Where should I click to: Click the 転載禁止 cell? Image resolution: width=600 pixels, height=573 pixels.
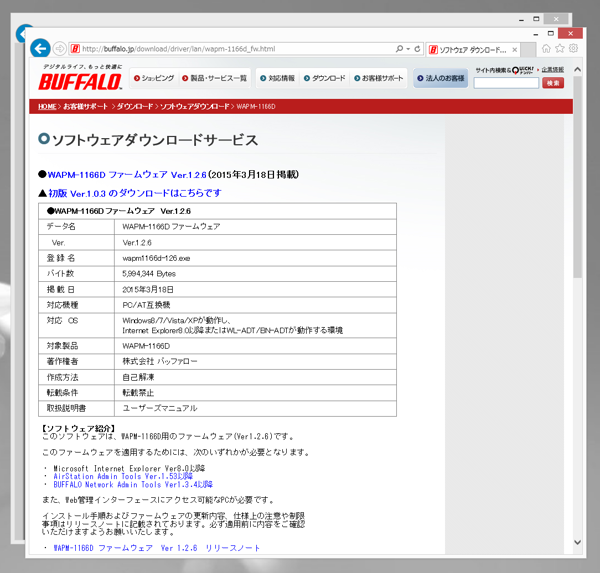pos(255,393)
